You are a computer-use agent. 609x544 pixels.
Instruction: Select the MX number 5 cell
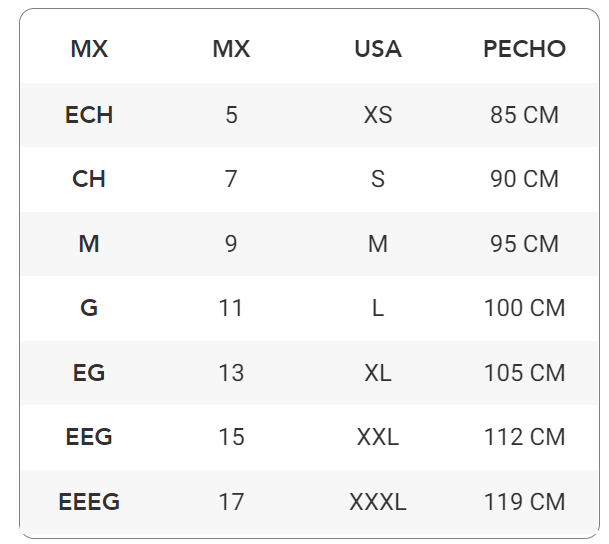(x=231, y=115)
